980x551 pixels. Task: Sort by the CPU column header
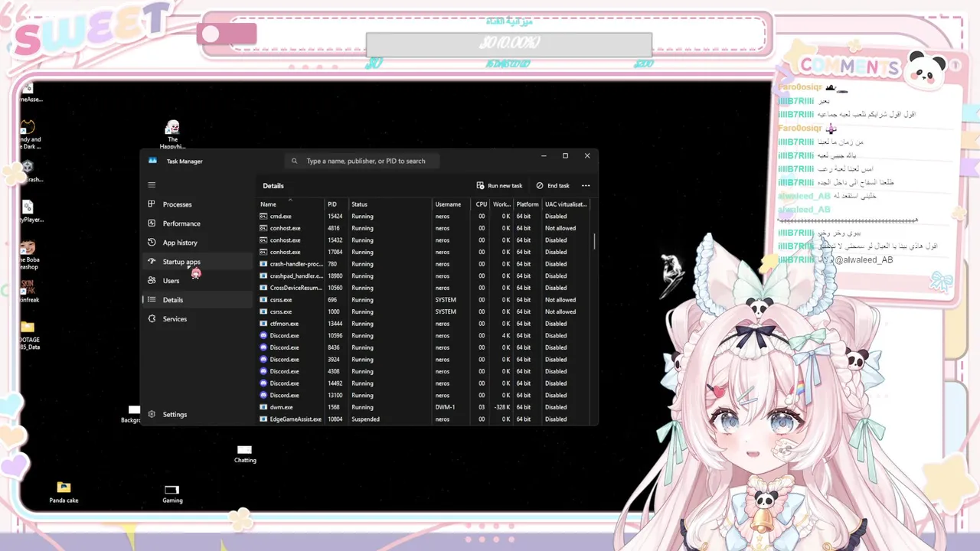click(x=481, y=204)
